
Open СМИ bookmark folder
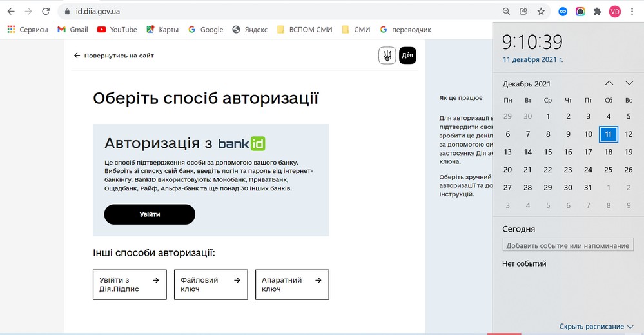356,30
